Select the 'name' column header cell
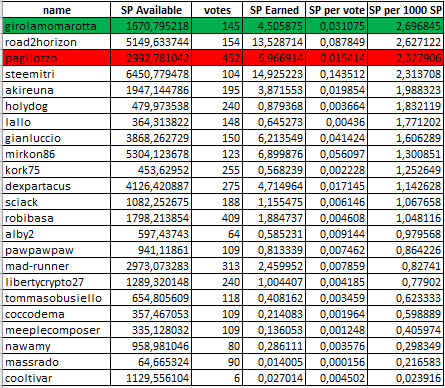 pyautogui.click(x=57, y=10)
